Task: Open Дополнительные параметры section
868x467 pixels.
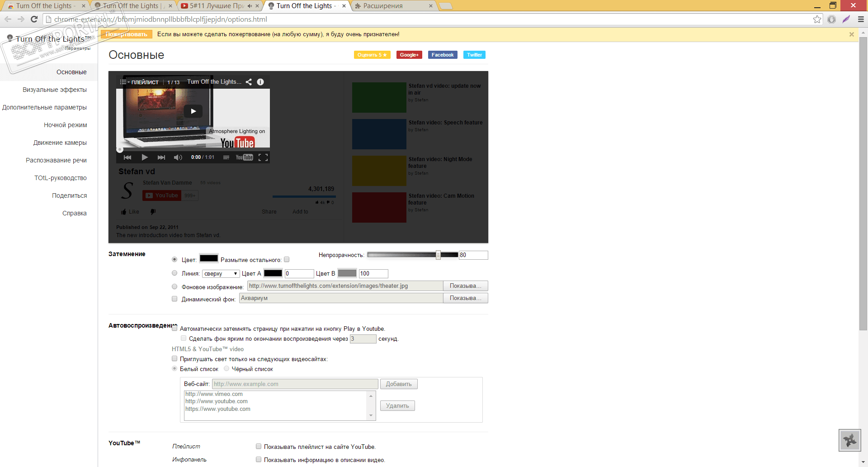Action: [x=44, y=107]
